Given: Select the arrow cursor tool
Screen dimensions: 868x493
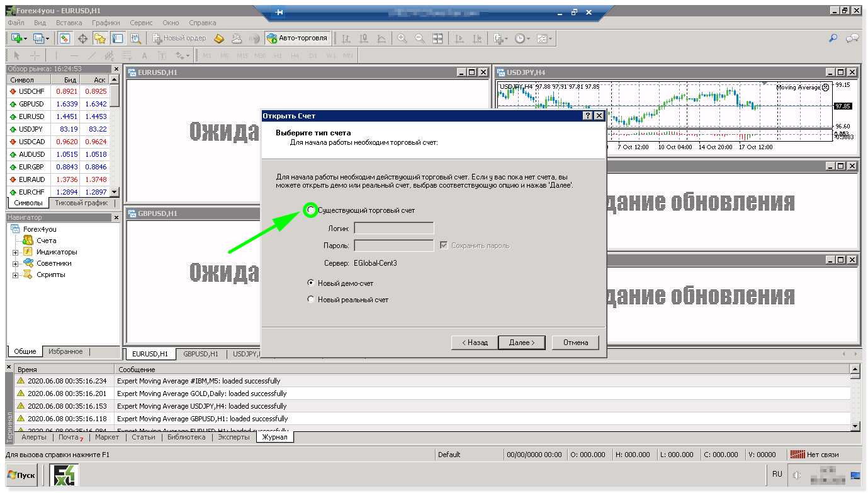Looking at the screenshot, I should [17, 55].
